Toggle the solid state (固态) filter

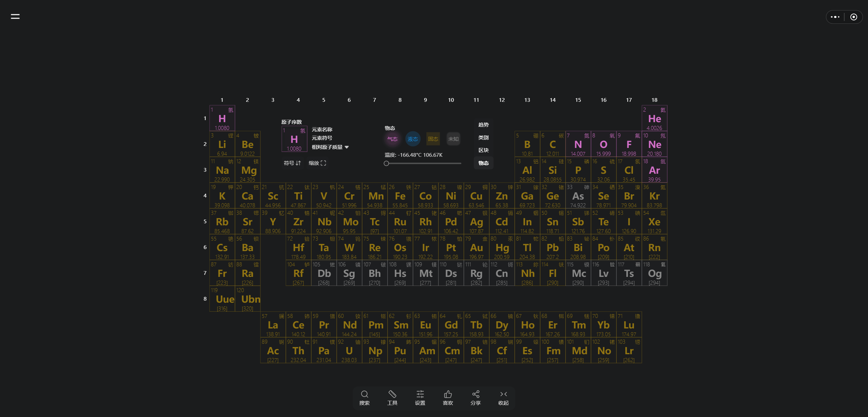(433, 139)
